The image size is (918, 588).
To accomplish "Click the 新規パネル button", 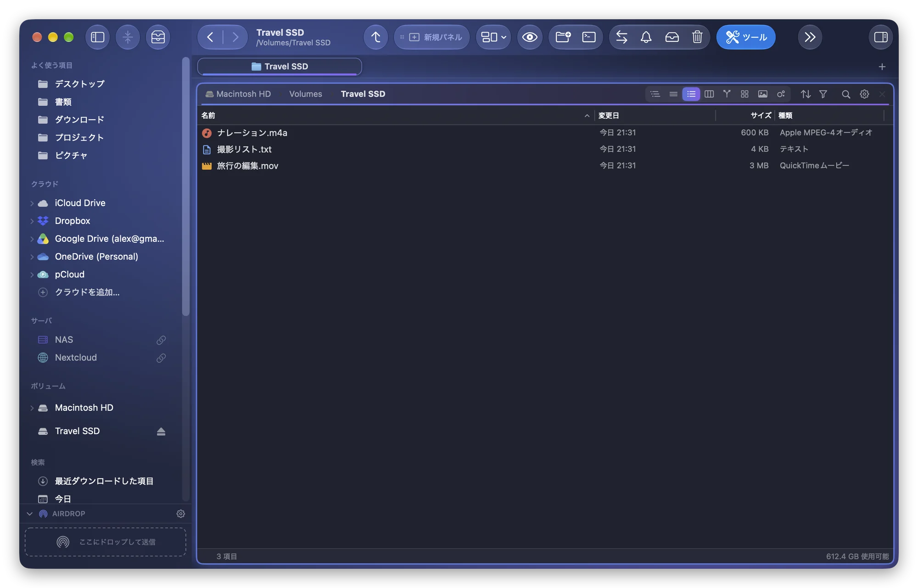I will (432, 37).
